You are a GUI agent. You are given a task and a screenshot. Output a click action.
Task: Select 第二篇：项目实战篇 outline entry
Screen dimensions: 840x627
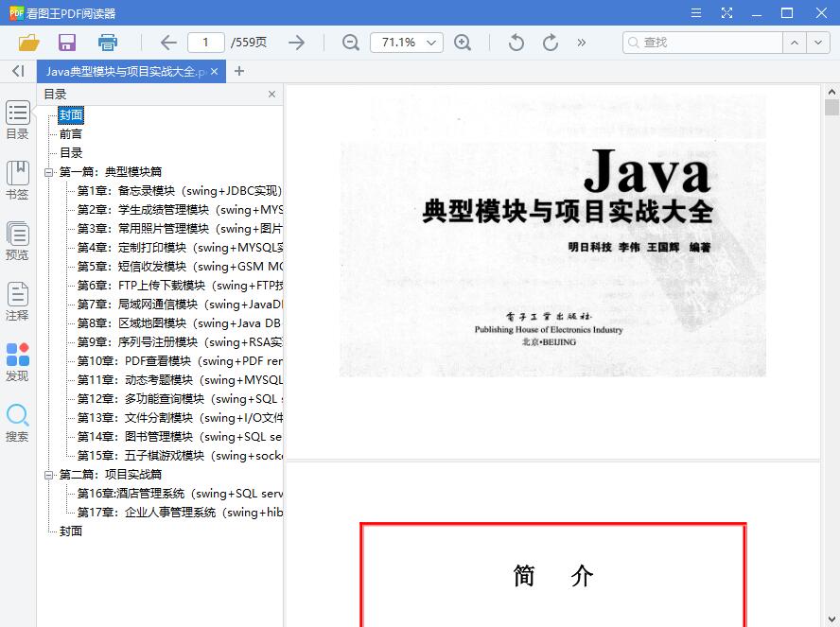pos(111,475)
